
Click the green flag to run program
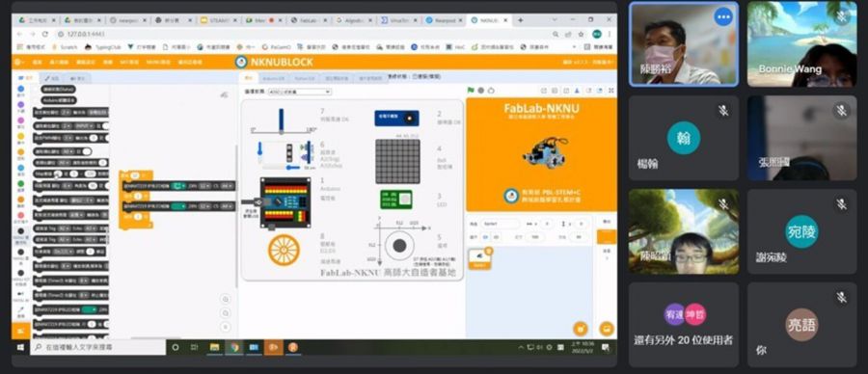click(471, 91)
